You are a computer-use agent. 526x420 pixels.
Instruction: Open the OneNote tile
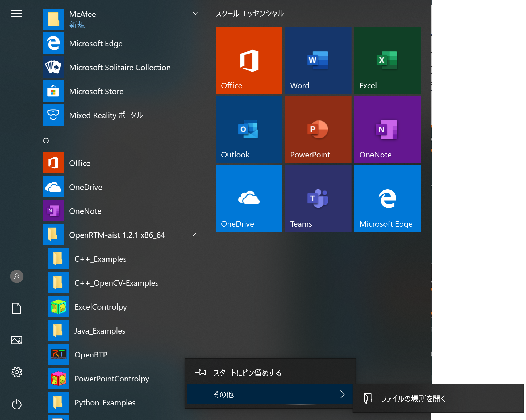click(387, 130)
